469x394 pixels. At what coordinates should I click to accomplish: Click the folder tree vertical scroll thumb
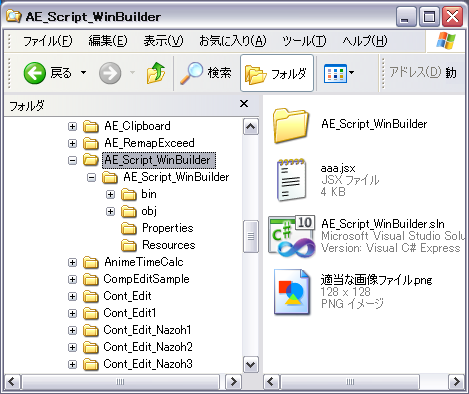point(251,236)
